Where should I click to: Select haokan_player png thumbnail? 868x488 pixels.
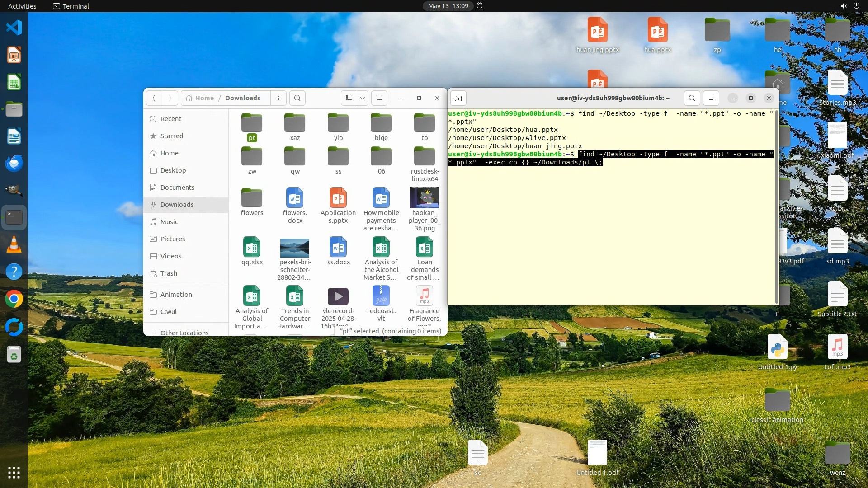pyautogui.click(x=424, y=197)
